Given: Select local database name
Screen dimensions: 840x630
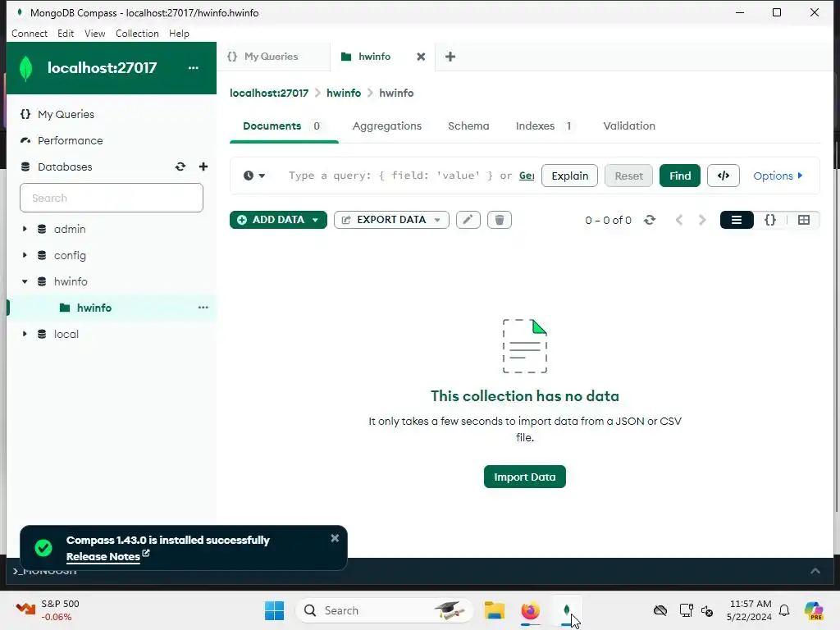Looking at the screenshot, I should [66, 334].
